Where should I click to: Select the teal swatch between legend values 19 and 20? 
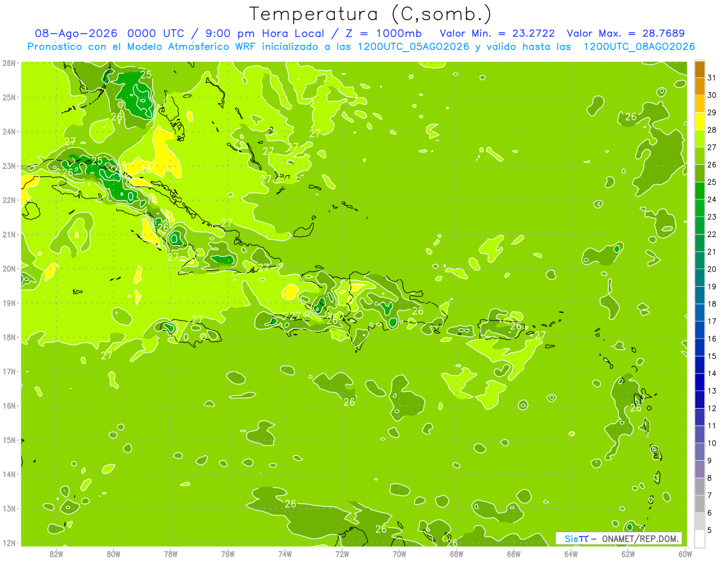click(x=699, y=278)
